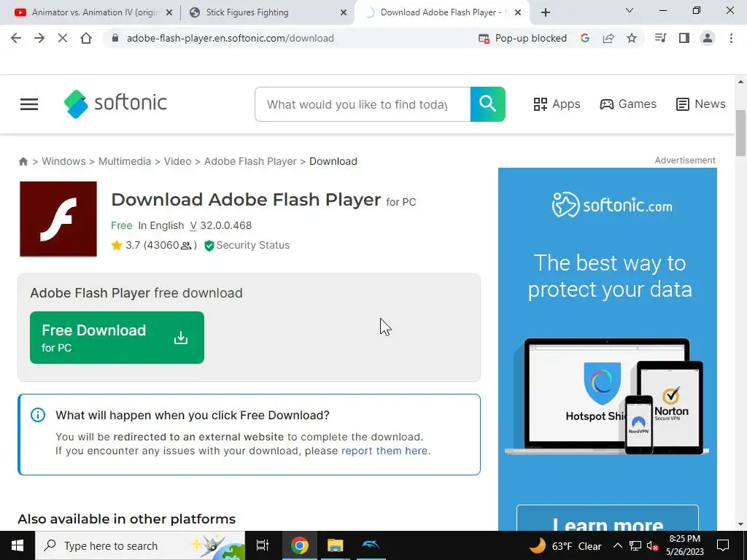The width and height of the screenshot is (747, 560).
Task: Toggle the Chrome side panel
Action: 684,38
